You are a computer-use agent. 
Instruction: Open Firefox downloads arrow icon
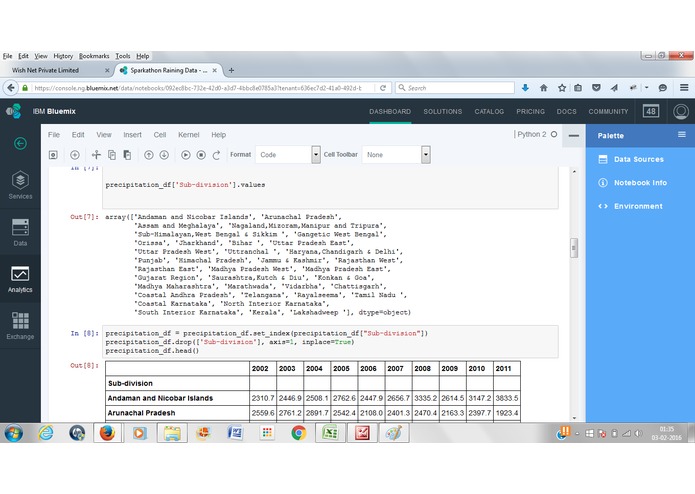pos(525,88)
